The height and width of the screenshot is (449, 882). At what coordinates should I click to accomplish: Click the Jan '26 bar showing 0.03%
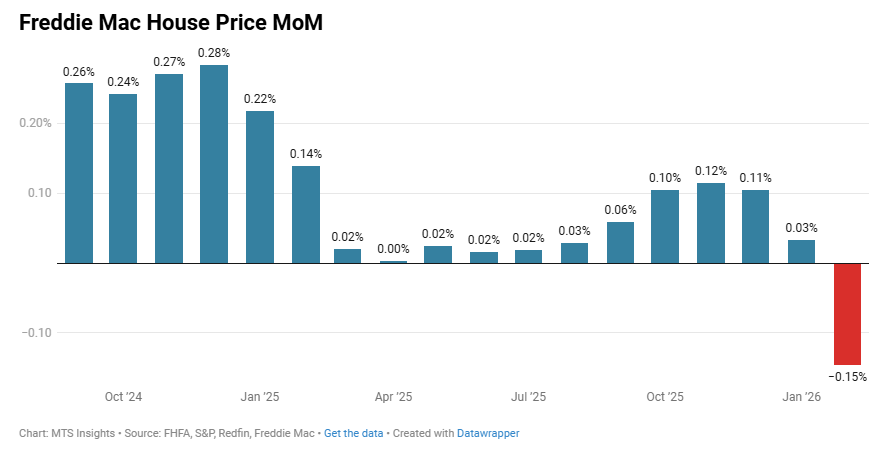coord(801,251)
